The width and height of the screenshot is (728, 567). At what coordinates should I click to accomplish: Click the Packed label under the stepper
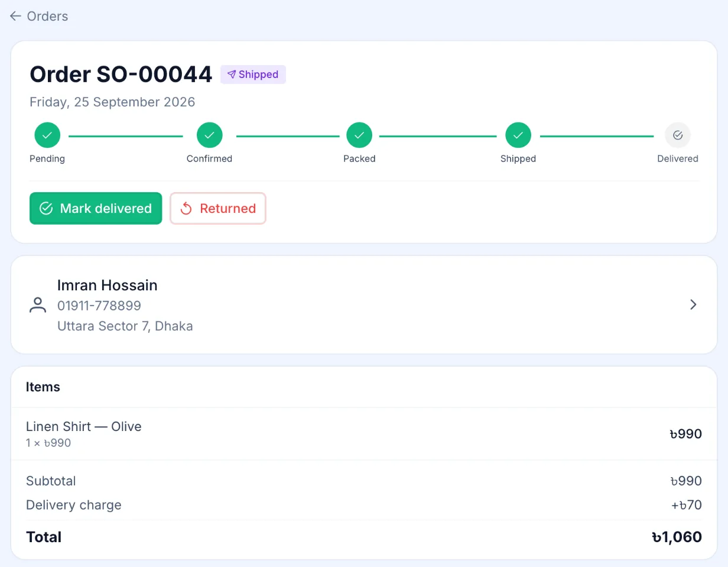point(359,158)
